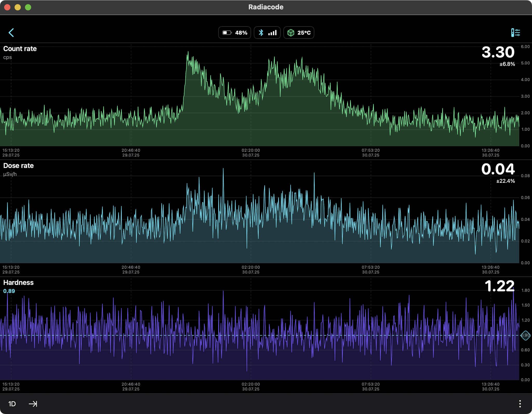The width and height of the screenshot is (532, 414).
Task: Select the Hardness chart title
Action: pos(18,283)
